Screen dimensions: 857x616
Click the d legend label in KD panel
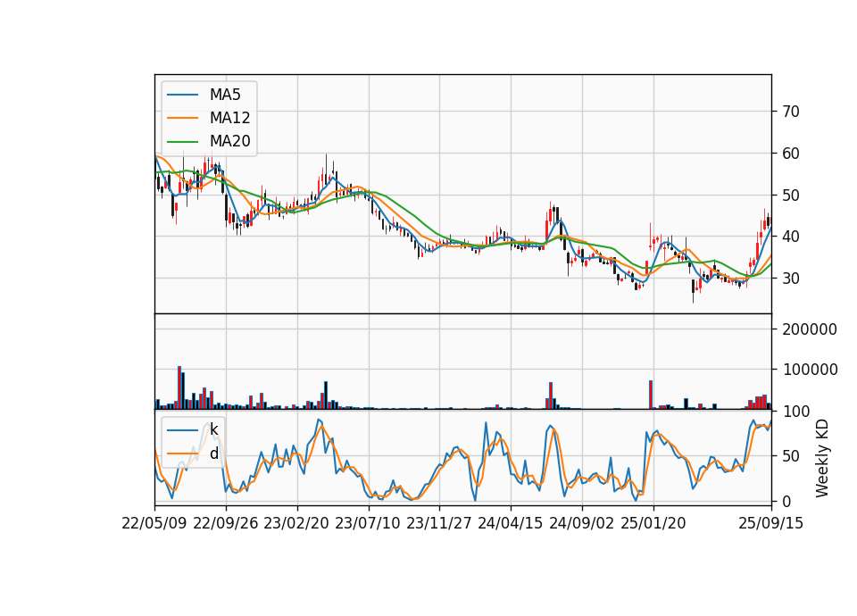(x=213, y=454)
